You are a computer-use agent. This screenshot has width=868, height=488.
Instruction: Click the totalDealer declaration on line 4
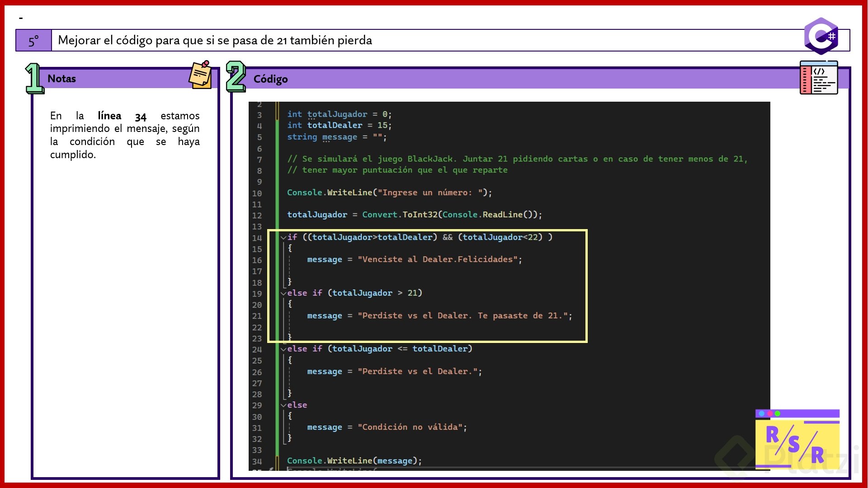[335, 126]
